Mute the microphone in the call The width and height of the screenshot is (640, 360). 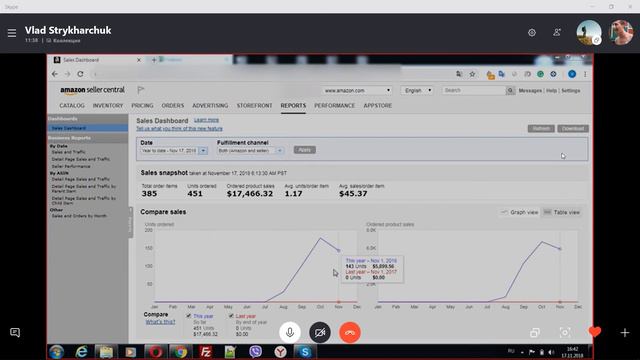[x=290, y=333]
